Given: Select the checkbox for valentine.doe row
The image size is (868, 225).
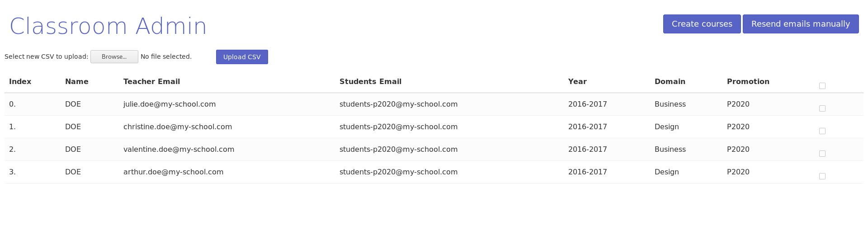Looking at the screenshot, I should [x=822, y=154].
